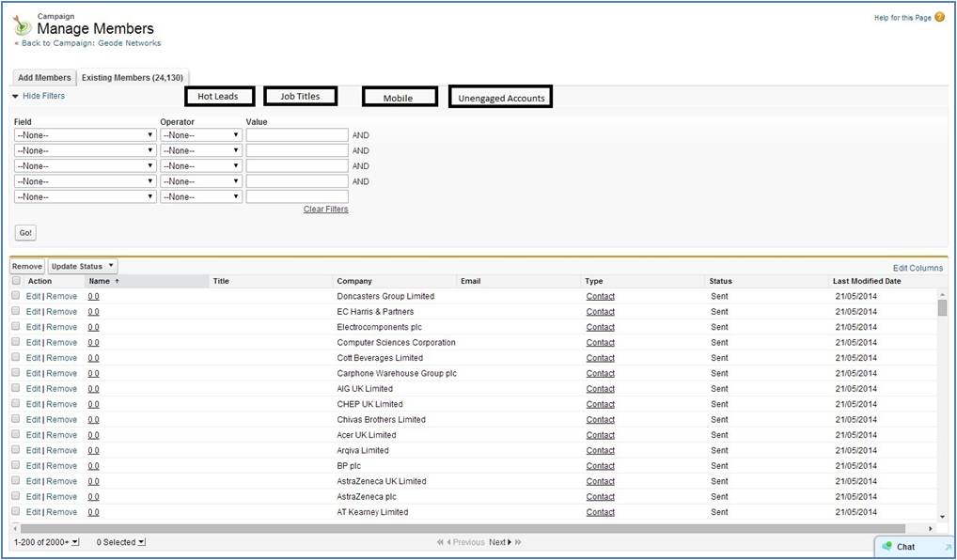This screenshot has height=560, width=957.
Task: Click the first filter Value input field
Action: (296, 135)
